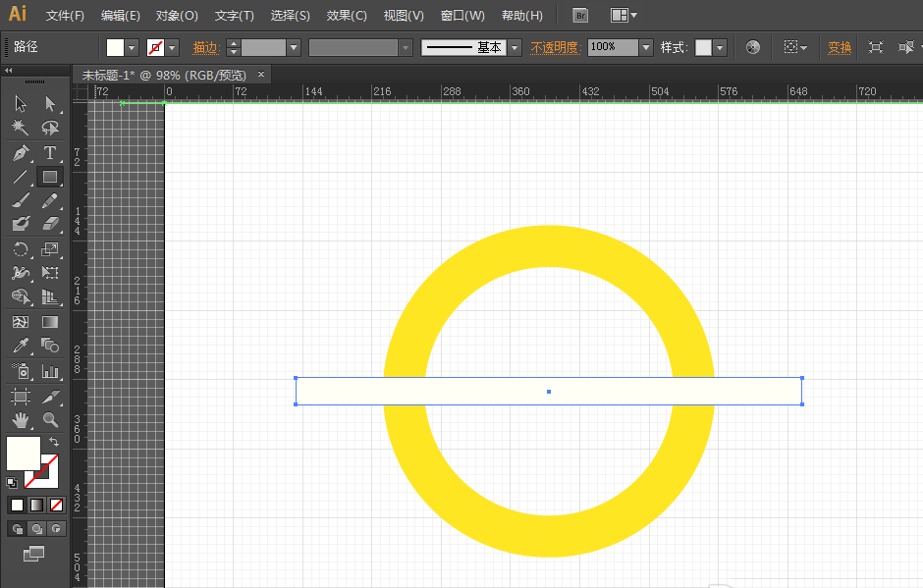Select the Hand tool
This screenshot has height=588, width=923.
click(x=20, y=421)
